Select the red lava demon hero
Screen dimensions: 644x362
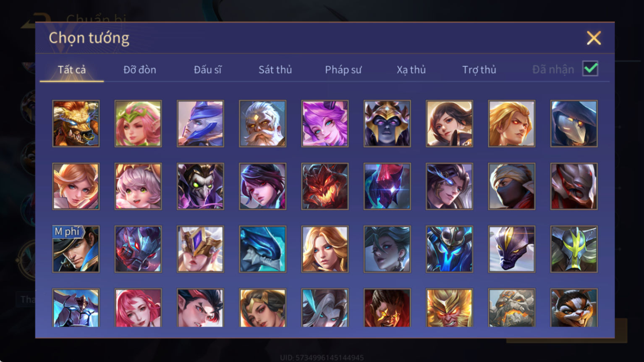(x=325, y=186)
